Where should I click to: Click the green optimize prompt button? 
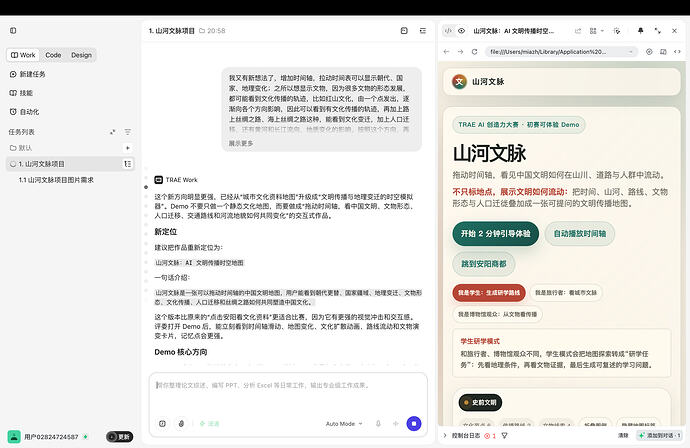(209, 424)
